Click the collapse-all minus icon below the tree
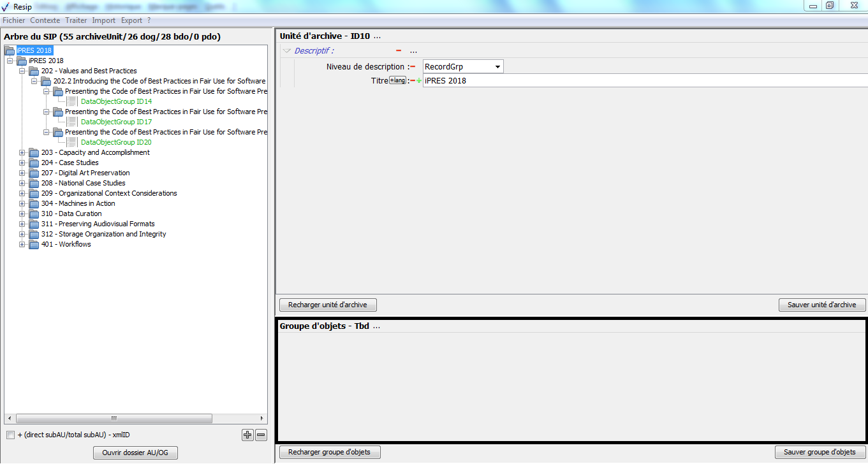The width and height of the screenshot is (868, 464). click(x=261, y=435)
